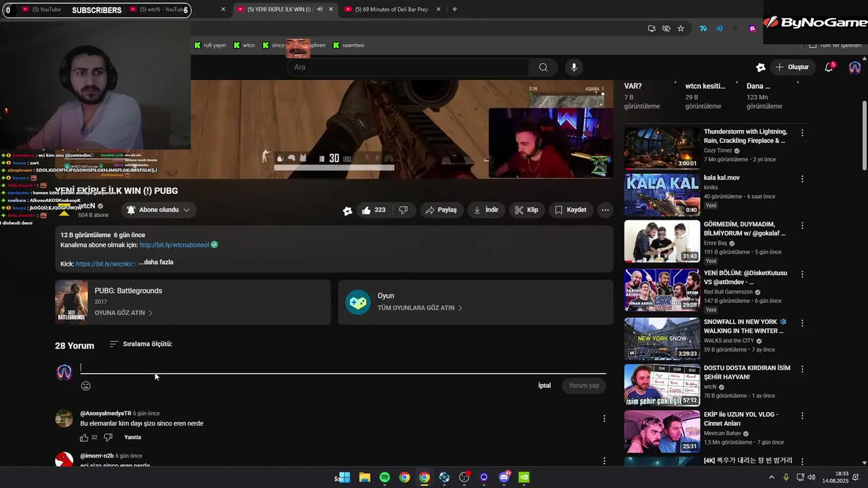The width and height of the screenshot is (868, 488).
Task: Open Sıralama ölçütü sort dropdown
Action: (141, 344)
